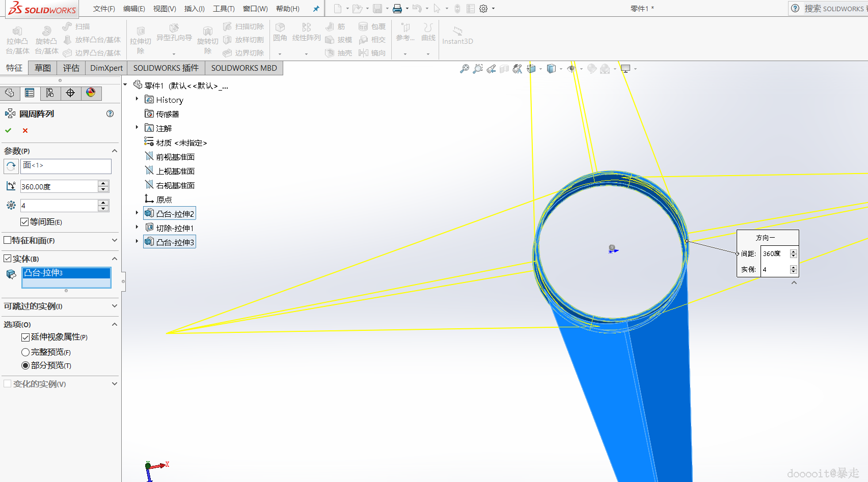Click the PropertyManager tab icon
Image resolution: width=868 pixels, height=482 pixels.
click(x=30, y=93)
